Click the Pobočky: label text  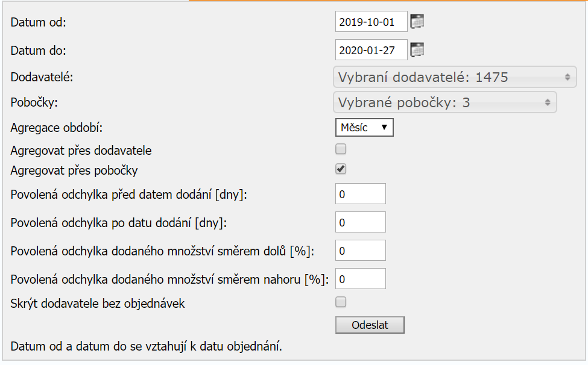click(x=34, y=102)
